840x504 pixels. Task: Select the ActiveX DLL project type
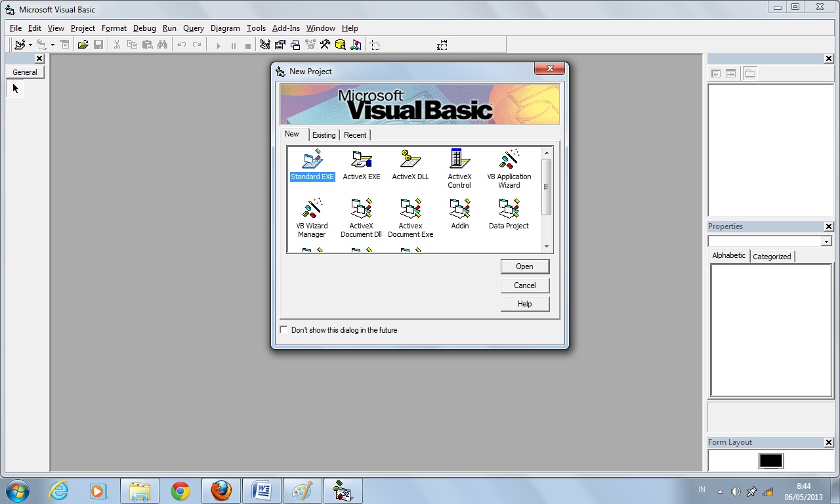(x=410, y=165)
